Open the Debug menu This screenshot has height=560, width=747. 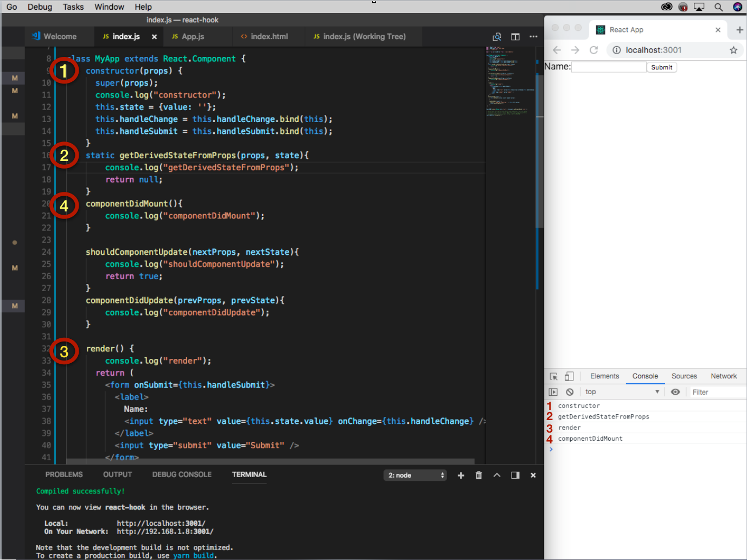pos(40,7)
